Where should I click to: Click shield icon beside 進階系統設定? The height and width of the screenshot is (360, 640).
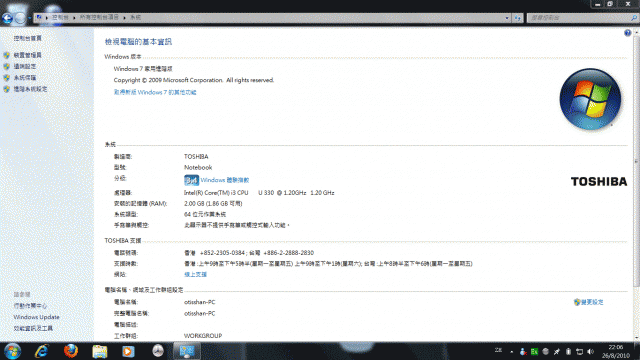click(x=7, y=89)
